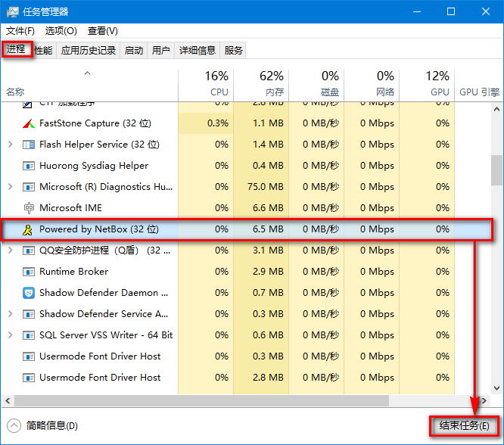Click the 结束任务(E) button
This screenshot has height=445, width=504.
465,426
